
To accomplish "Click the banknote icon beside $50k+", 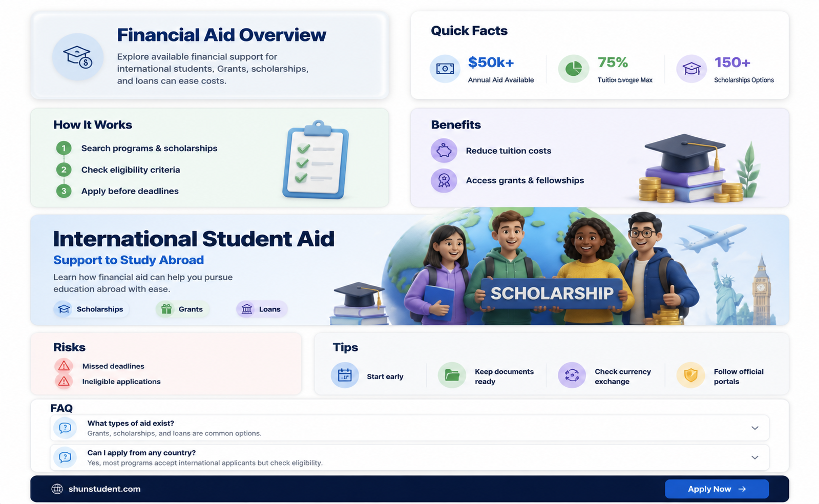I will [445, 69].
